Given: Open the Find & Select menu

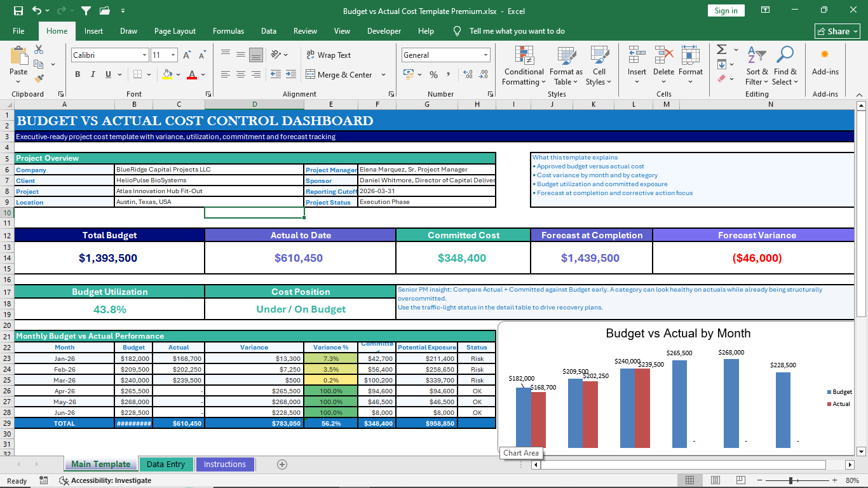Looking at the screenshot, I should pyautogui.click(x=785, y=66).
